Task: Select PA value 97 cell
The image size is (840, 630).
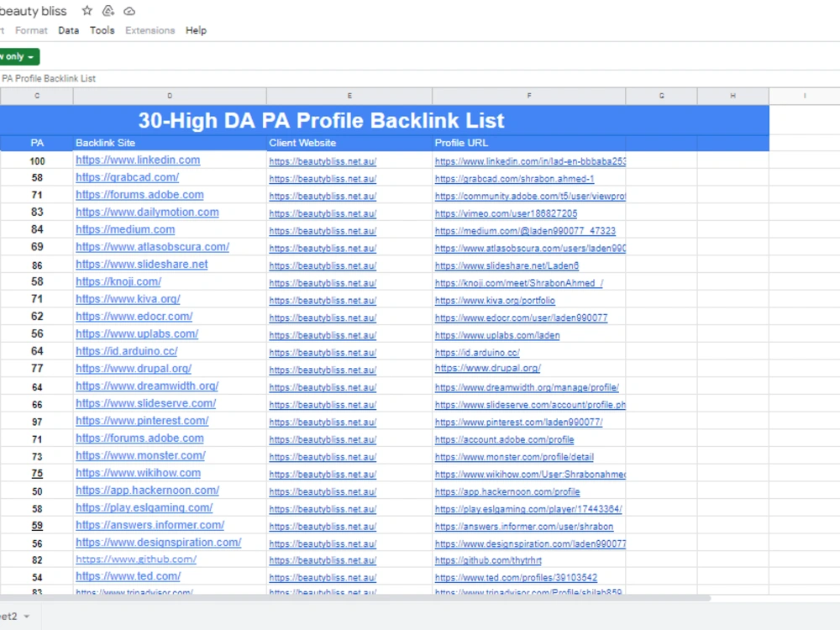Action: pyautogui.click(x=37, y=422)
